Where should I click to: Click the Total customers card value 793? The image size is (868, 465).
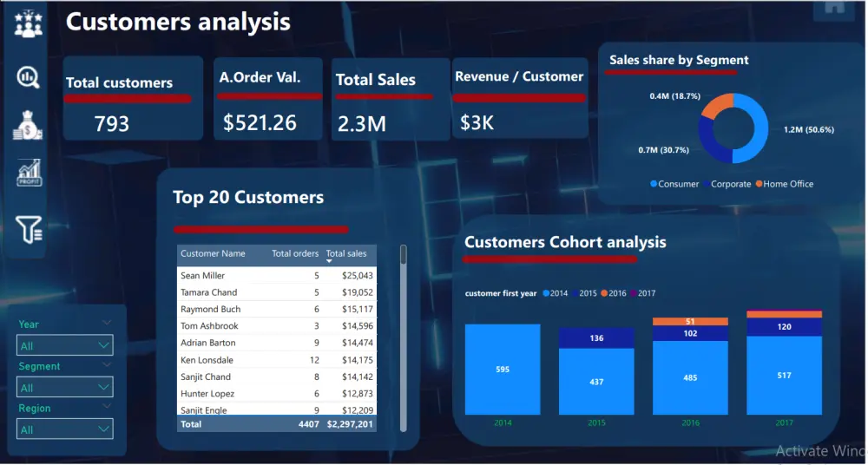pos(112,123)
